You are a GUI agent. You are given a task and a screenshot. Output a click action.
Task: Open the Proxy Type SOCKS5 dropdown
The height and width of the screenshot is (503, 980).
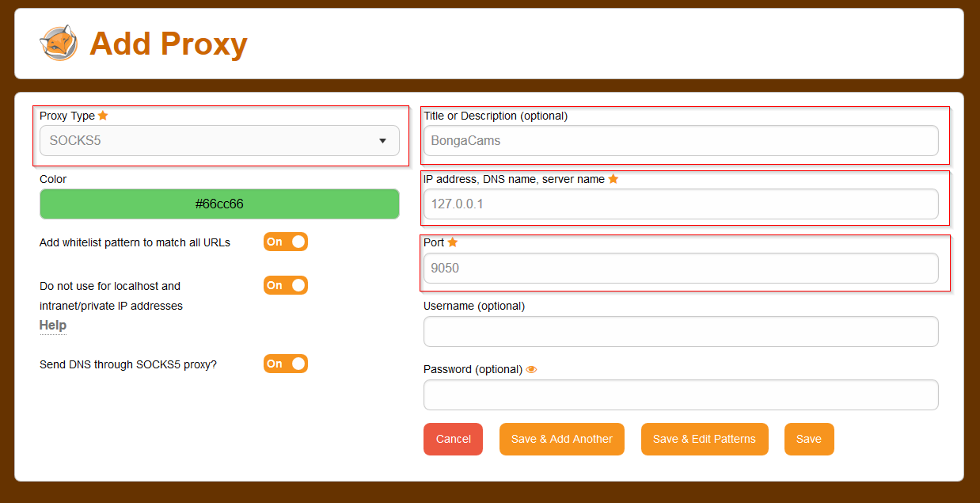(219, 141)
